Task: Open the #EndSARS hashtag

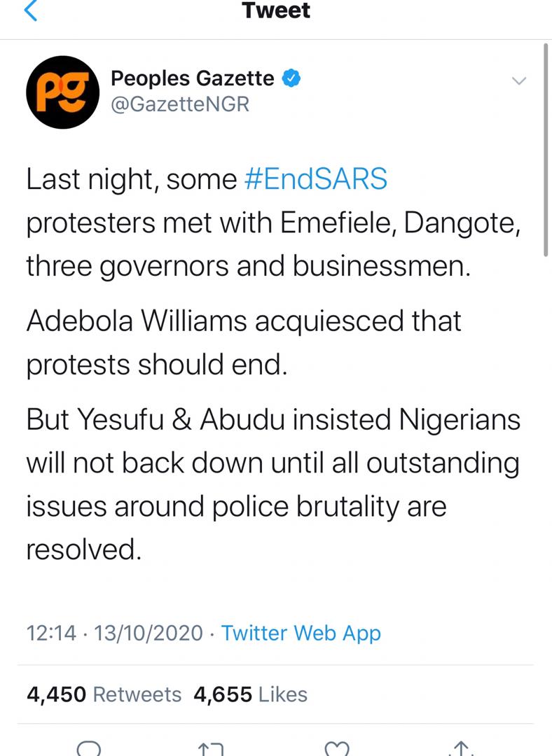Action: point(315,180)
